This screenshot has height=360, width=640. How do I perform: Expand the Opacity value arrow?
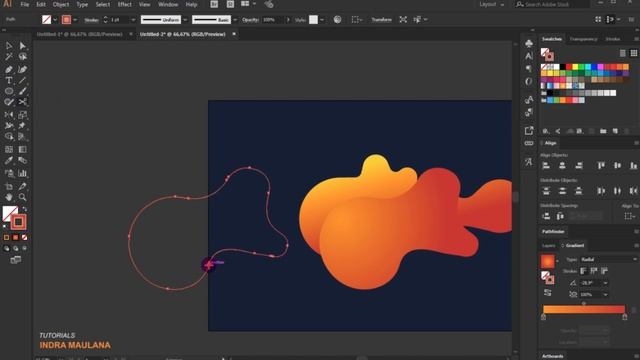(288, 20)
